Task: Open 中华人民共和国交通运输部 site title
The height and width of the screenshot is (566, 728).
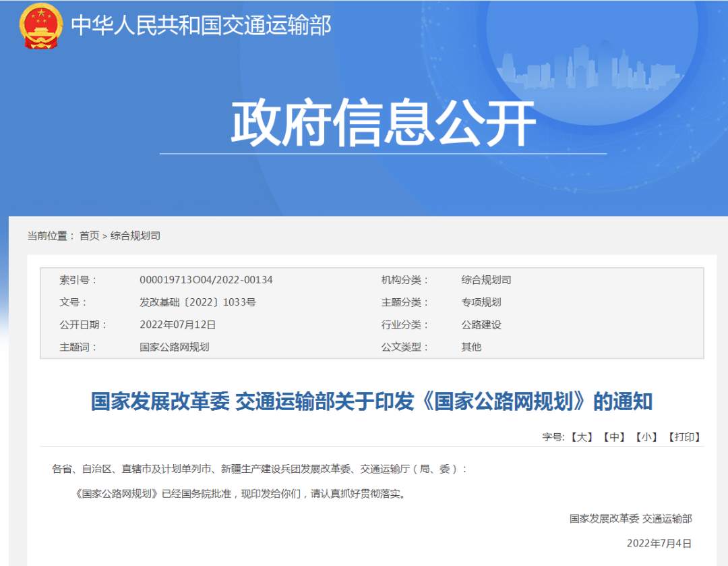Action: point(201,25)
